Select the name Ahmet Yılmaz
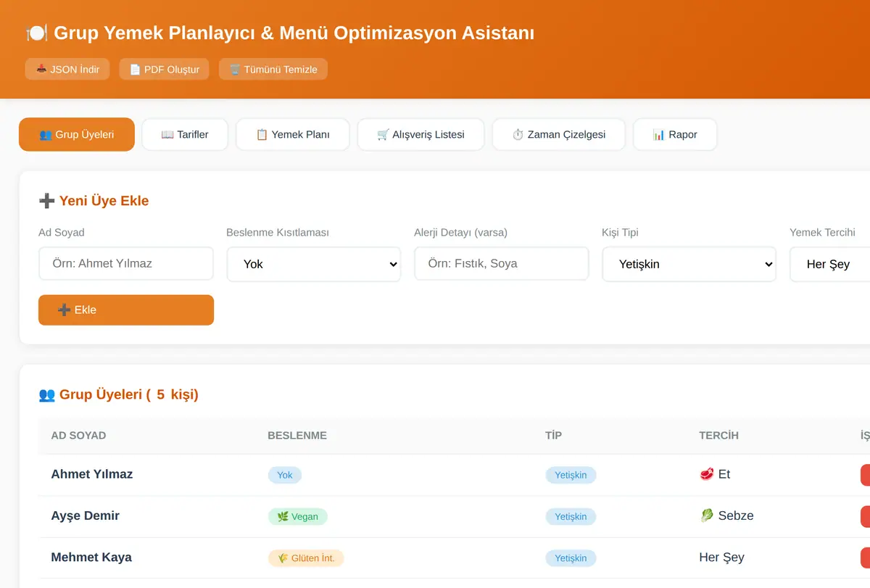Viewport: 870px width, 588px height. (x=92, y=474)
